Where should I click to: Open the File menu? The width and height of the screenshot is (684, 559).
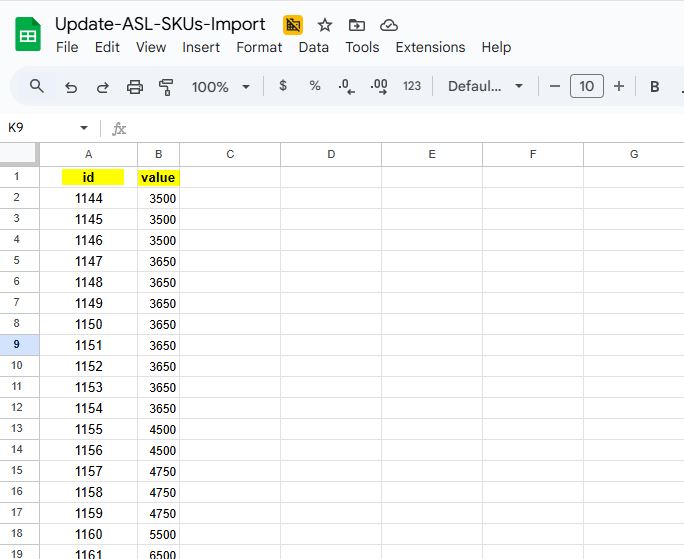(x=67, y=47)
